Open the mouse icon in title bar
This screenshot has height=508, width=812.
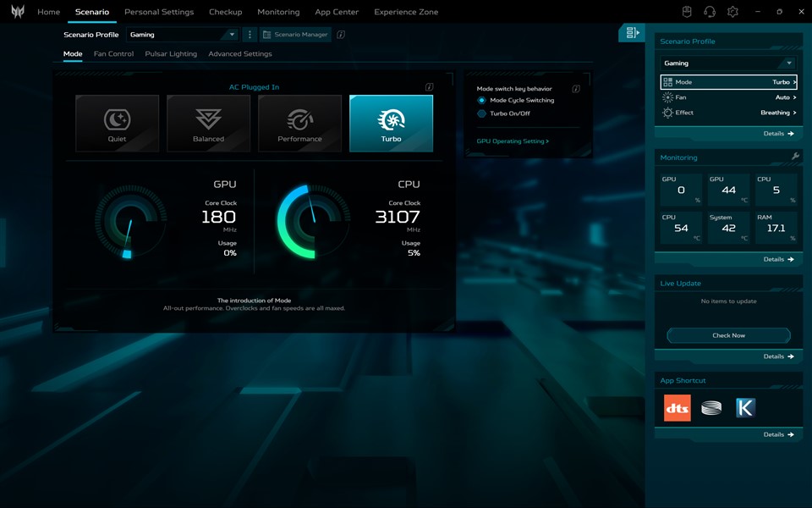(687, 12)
